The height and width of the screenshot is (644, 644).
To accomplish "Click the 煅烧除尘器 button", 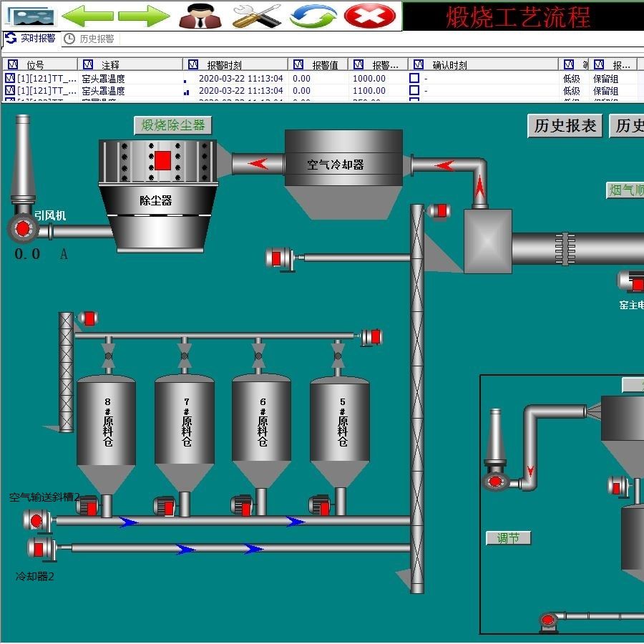I will [x=173, y=125].
